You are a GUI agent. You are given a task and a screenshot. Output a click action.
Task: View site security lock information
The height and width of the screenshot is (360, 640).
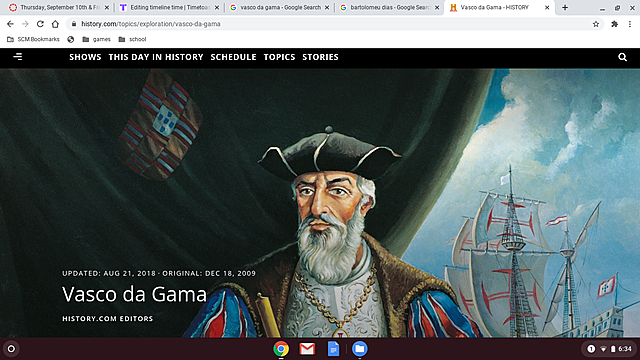click(x=74, y=24)
